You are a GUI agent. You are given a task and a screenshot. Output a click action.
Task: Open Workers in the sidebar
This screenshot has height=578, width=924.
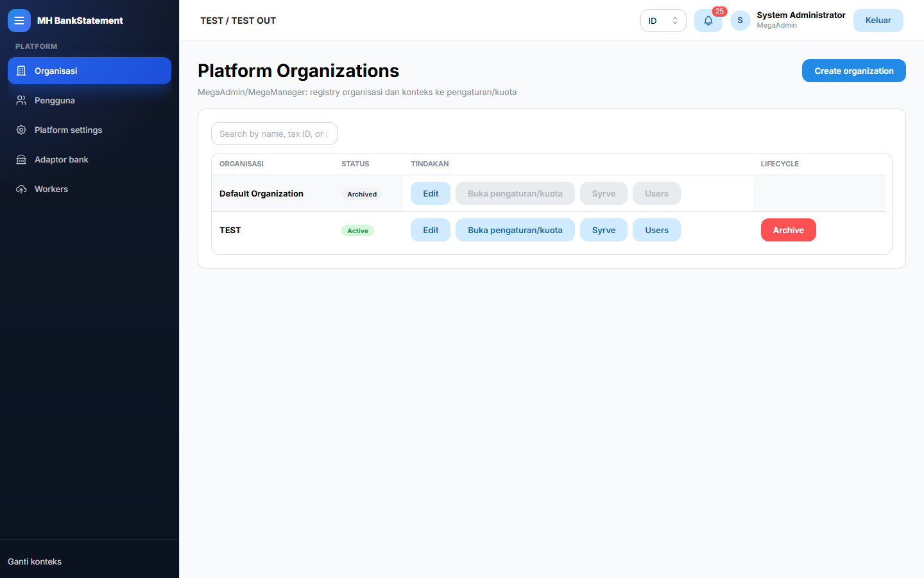(89, 189)
